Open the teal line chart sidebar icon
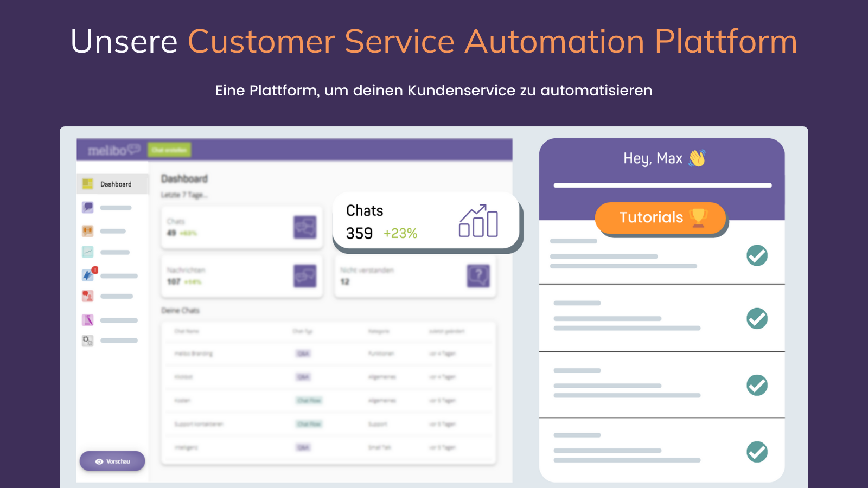868x488 pixels. point(87,252)
